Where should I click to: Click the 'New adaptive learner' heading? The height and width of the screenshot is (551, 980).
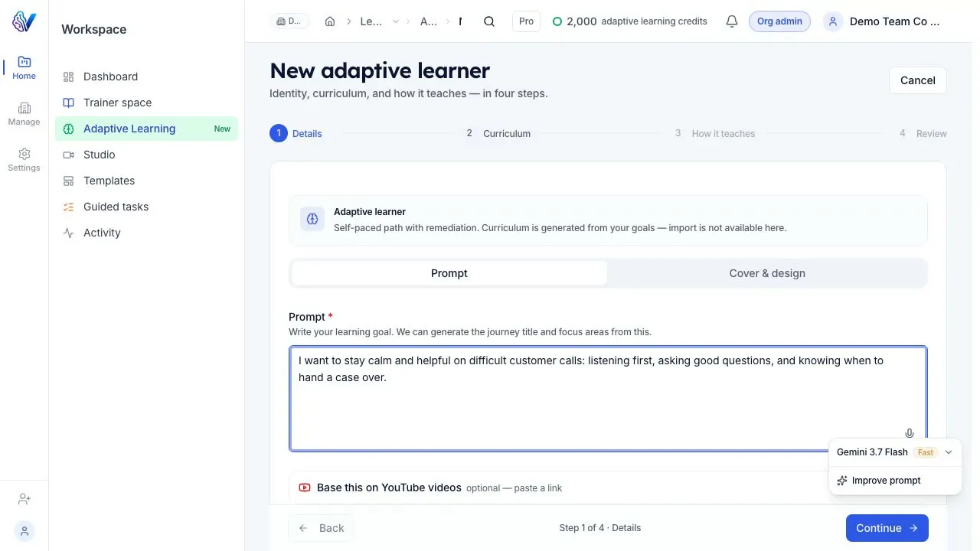click(380, 70)
